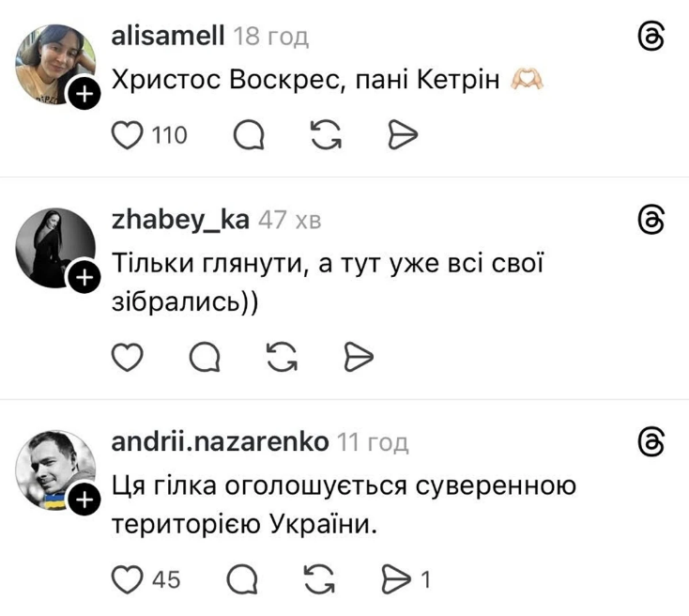Follow zhabey_ka using plus badge
This screenshot has height=616, width=689.
(x=84, y=277)
